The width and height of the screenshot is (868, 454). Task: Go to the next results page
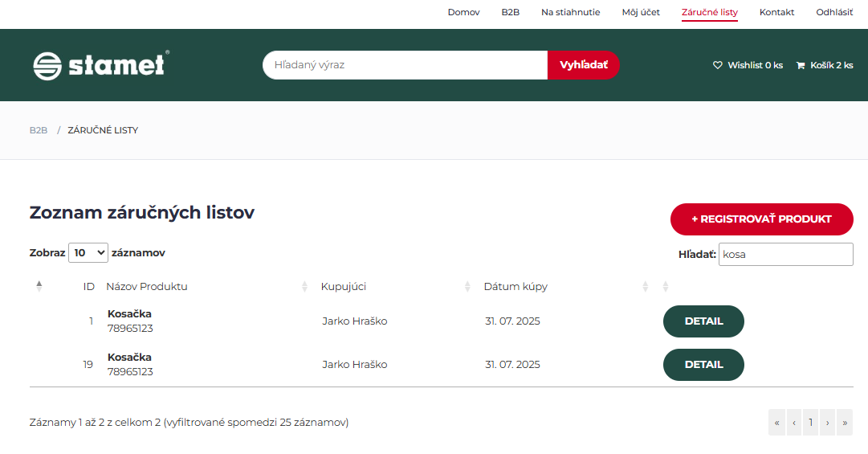[827, 423]
